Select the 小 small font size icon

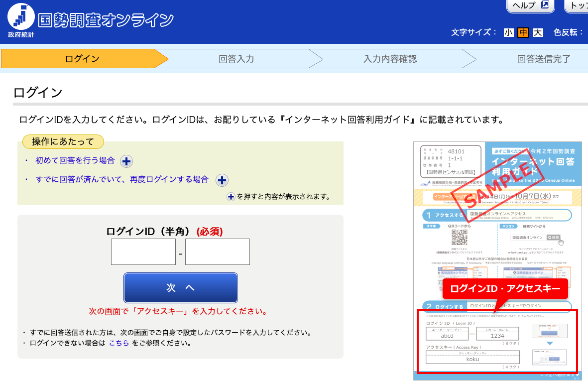[x=509, y=32]
